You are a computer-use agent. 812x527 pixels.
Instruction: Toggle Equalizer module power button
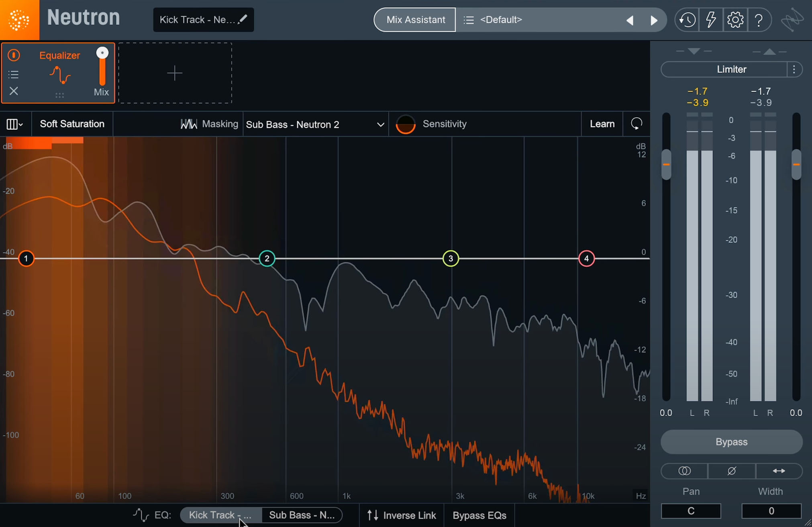pos(14,55)
